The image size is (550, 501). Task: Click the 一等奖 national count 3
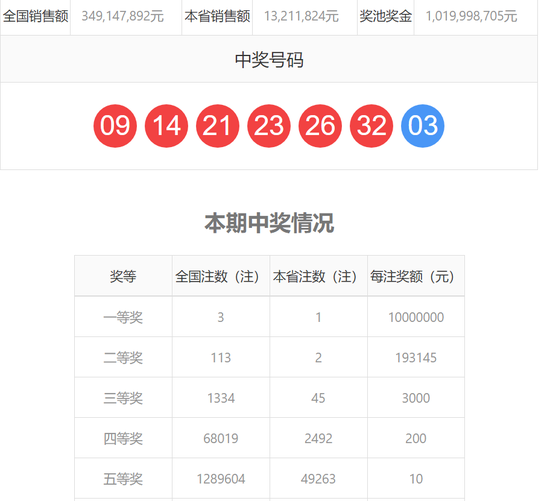(221, 318)
